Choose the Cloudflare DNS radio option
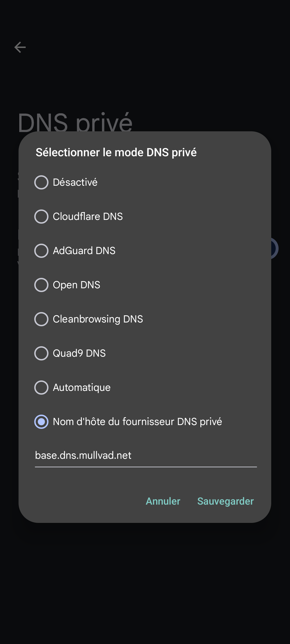Screen dimensions: 290x644 (x=41, y=217)
